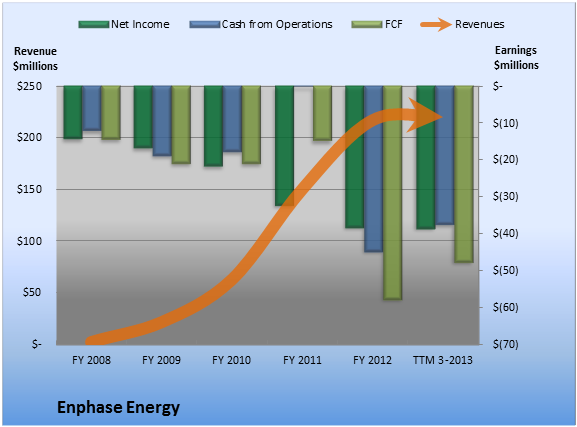Select the FY 2012 Net Income bar
This screenshot has width=577, height=427.
354,157
